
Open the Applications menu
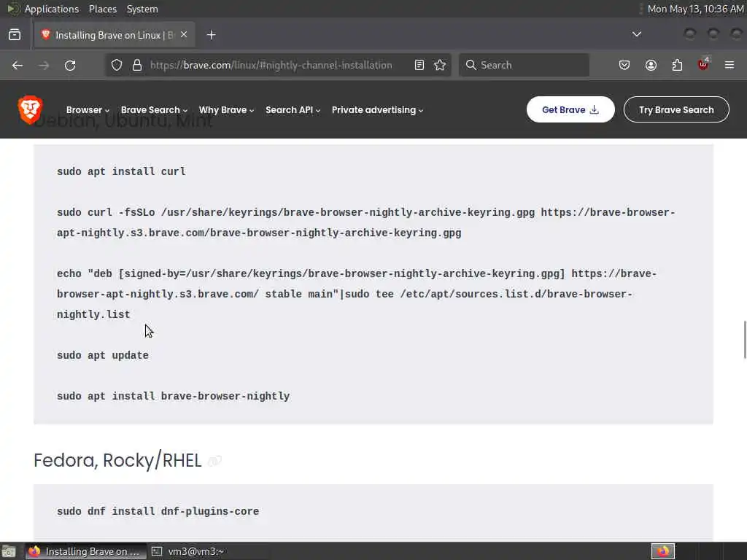[52, 9]
